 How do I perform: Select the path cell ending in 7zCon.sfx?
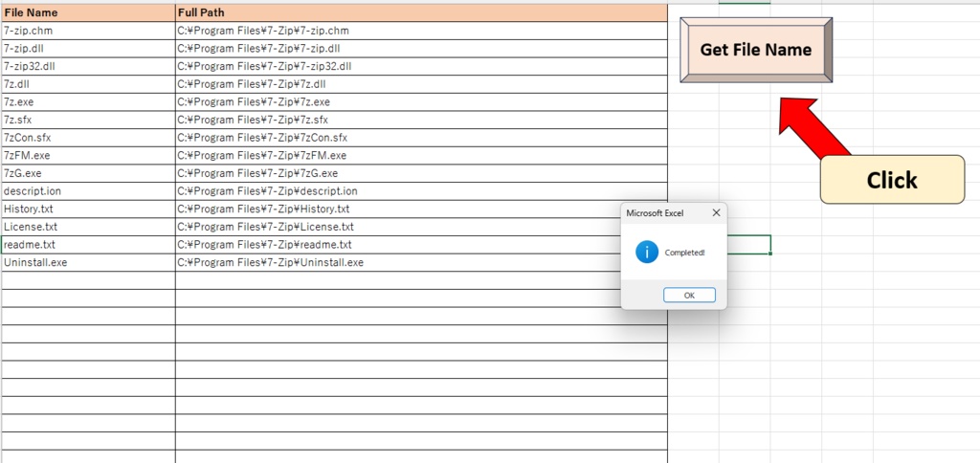click(421, 138)
